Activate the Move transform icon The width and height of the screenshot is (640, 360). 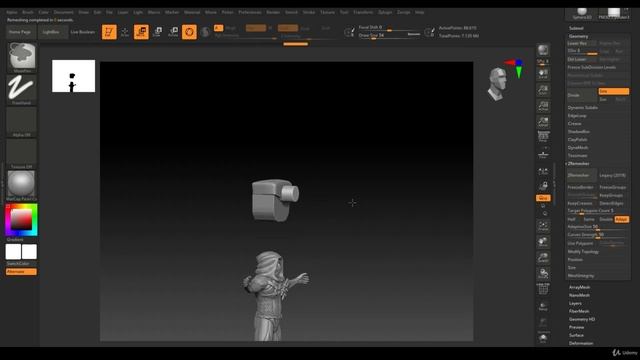tap(141, 32)
